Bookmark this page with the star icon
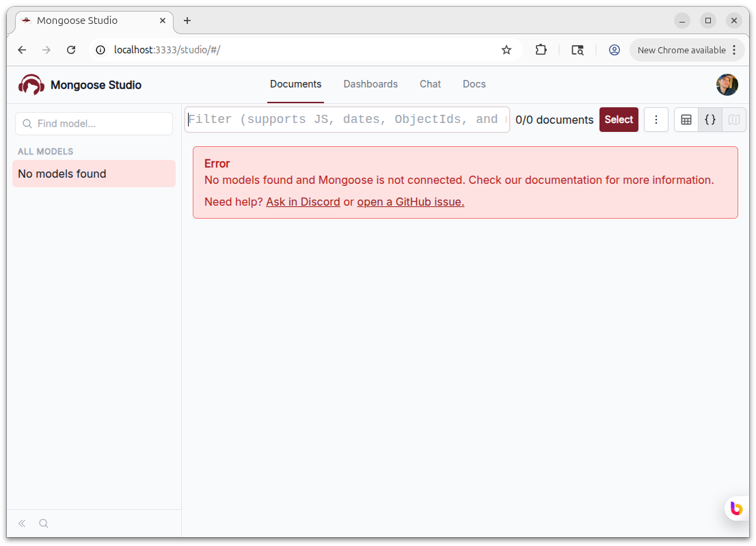The width and height of the screenshot is (756, 546). [x=507, y=50]
